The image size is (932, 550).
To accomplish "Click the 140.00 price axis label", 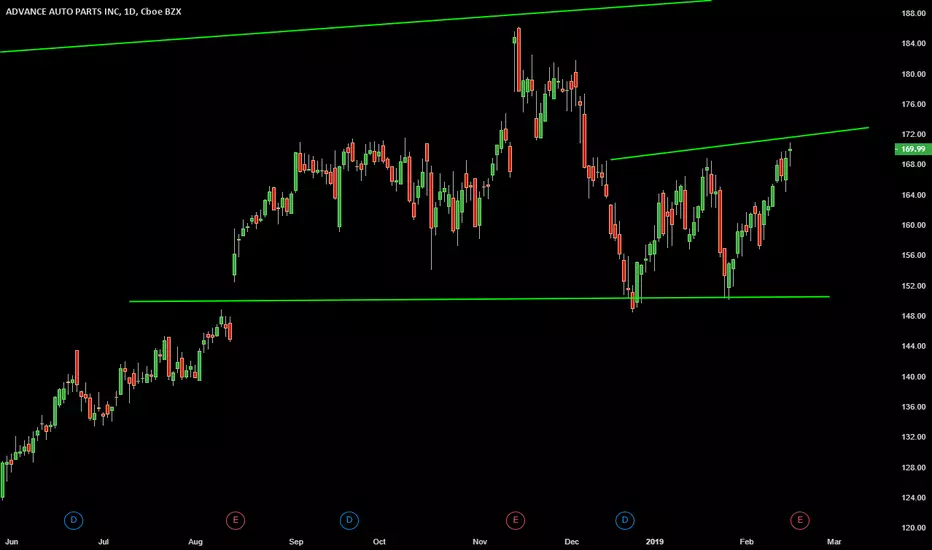I will pyautogui.click(x=913, y=377).
